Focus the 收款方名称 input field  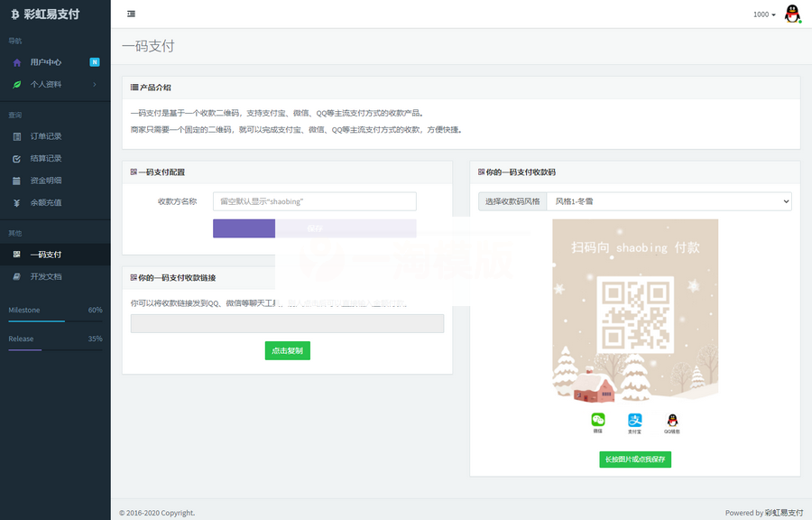click(314, 201)
